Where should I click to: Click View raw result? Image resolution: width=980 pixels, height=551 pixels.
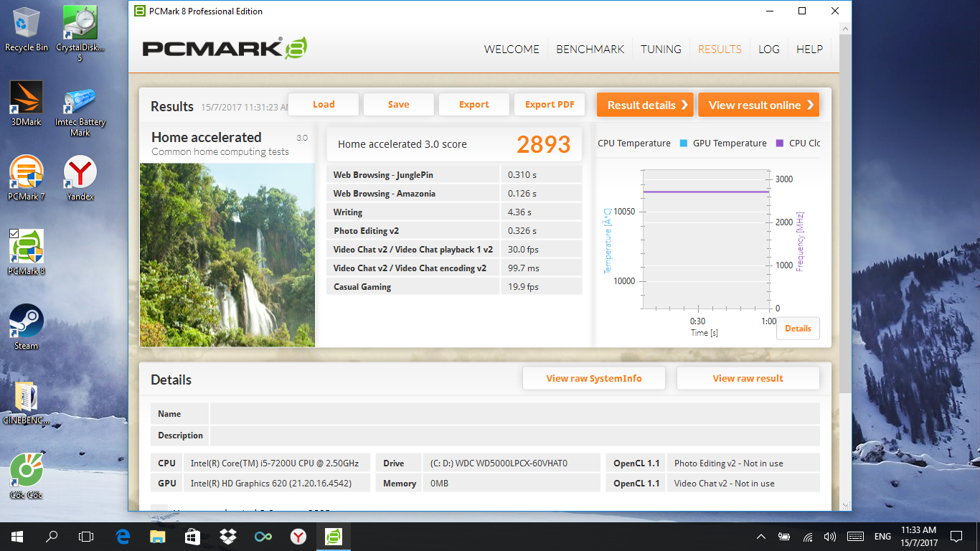[x=748, y=379]
